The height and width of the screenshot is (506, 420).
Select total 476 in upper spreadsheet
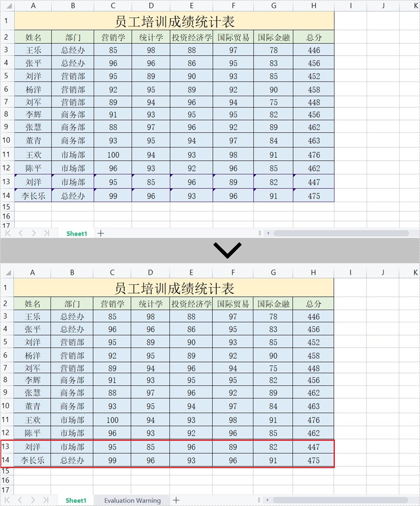point(314,155)
